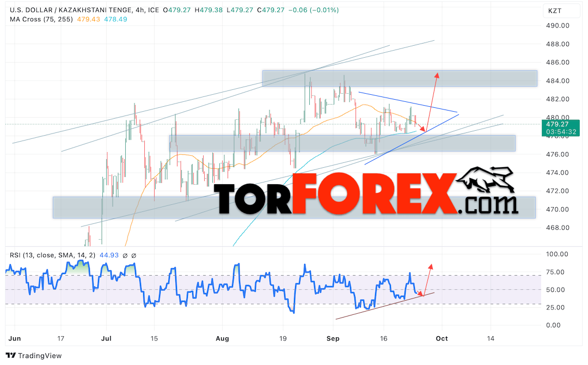Click the countdown timer 03:54:32
Image resolution: width=588 pixels, height=365 pixels.
point(561,132)
